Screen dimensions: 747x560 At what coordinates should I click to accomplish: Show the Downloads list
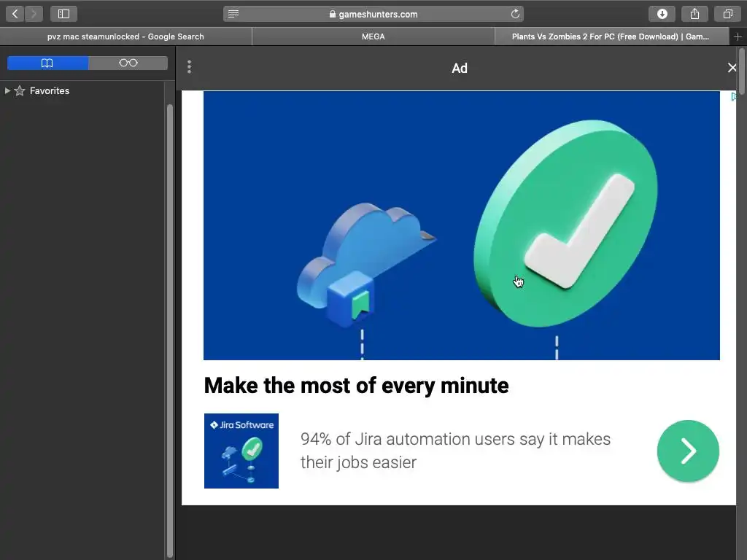click(x=662, y=14)
